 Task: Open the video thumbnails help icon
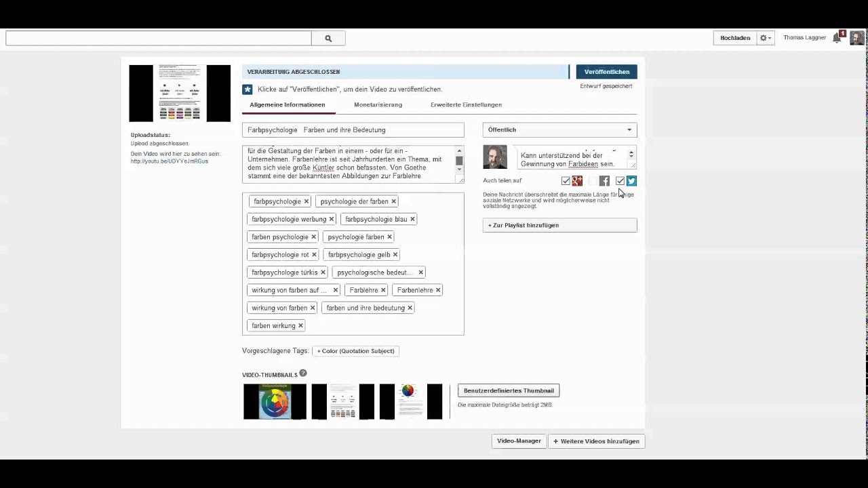point(303,373)
